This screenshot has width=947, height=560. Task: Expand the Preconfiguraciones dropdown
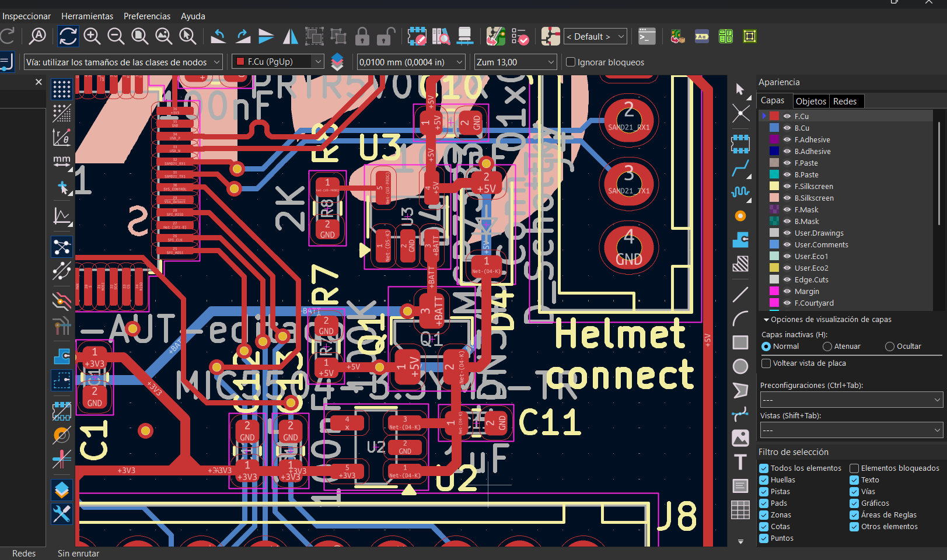click(852, 400)
